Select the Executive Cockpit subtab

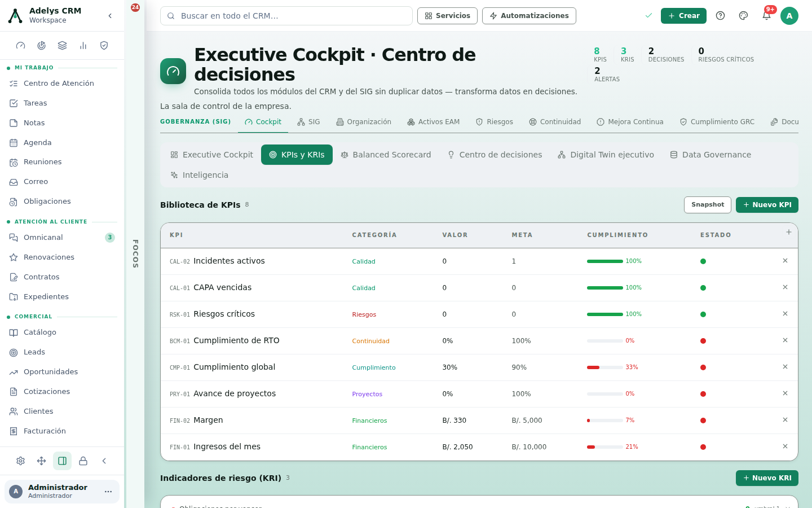click(212, 155)
